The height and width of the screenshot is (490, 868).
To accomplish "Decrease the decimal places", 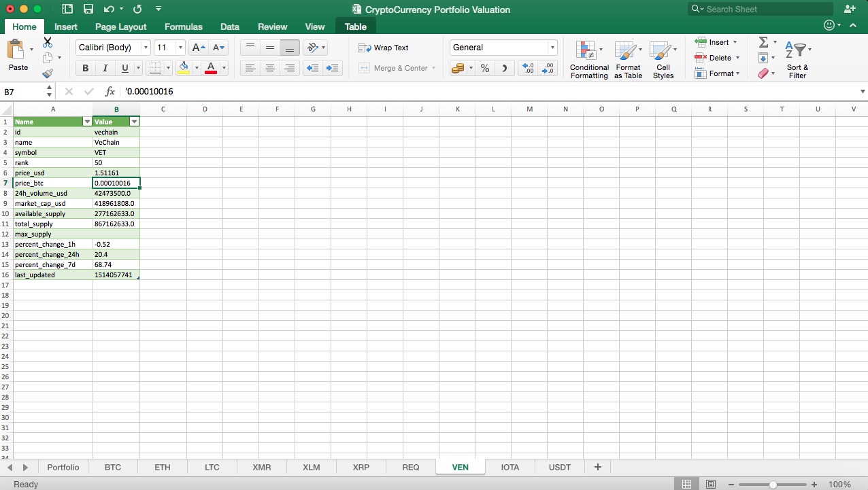I will coord(548,68).
